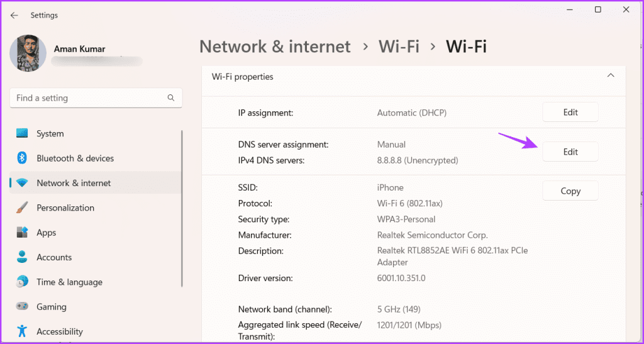Image resolution: width=644 pixels, height=344 pixels.
Task: Collapse the Wi-Fi properties section
Action: click(x=611, y=76)
